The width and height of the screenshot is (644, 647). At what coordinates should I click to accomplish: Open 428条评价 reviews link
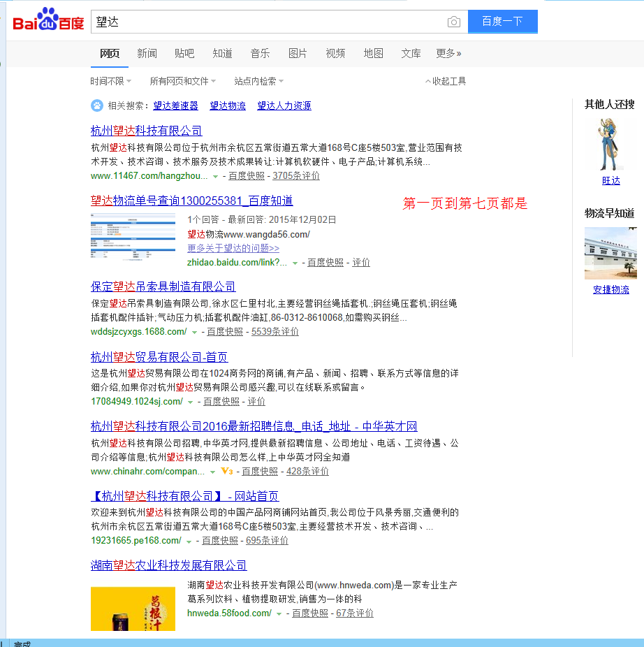pos(308,471)
